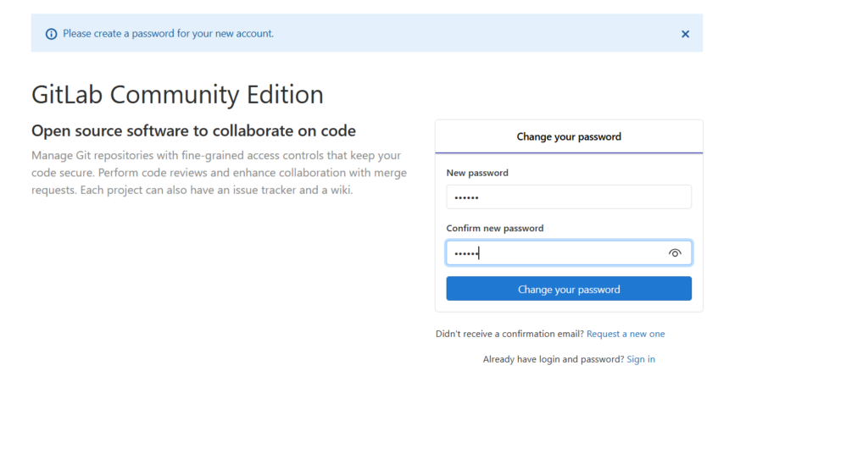The height and width of the screenshot is (465, 868).
Task: Show confirm password using the eye icon
Action: click(675, 252)
